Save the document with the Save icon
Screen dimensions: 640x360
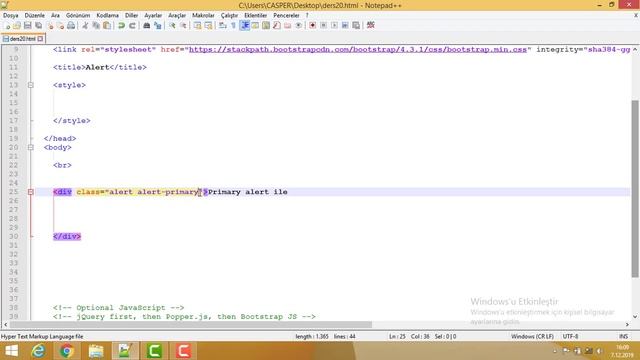point(27,25)
